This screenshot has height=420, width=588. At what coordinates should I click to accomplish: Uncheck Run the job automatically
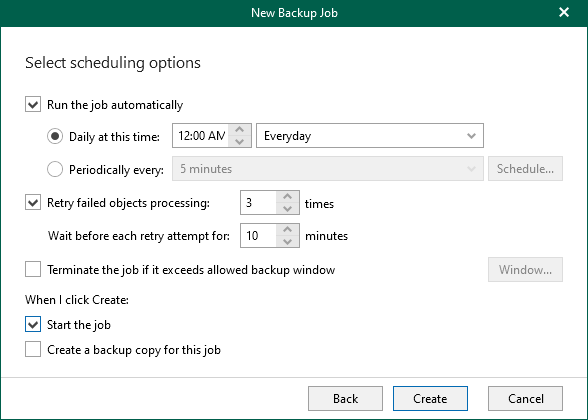(33, 105)
